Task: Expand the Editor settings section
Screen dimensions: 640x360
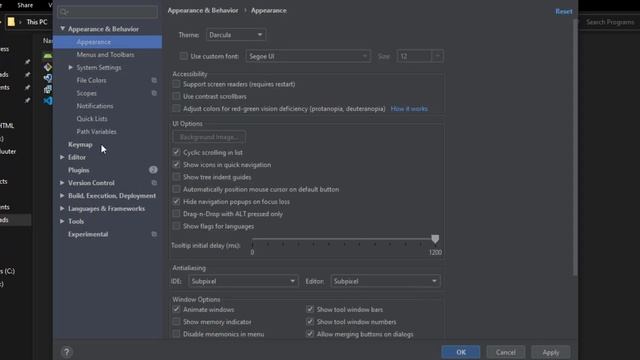Action: (62, 157)
